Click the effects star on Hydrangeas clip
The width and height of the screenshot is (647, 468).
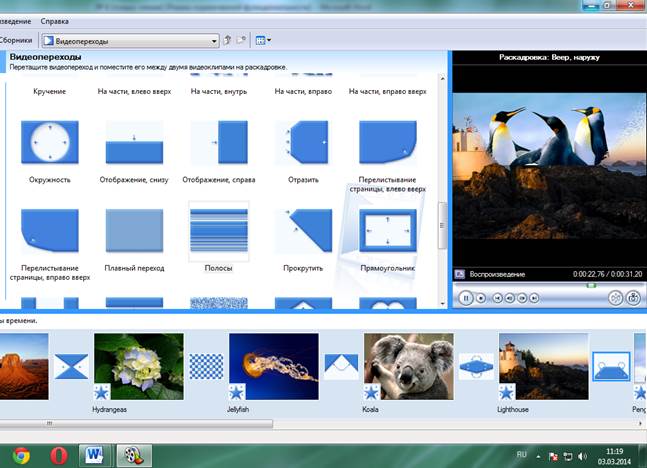102,392
